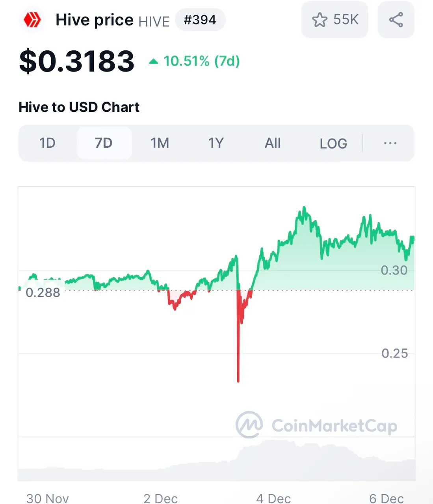Switch chart to 1M range
The height and width of the screenshot is (504, 433).
pyautogui.click(x=160, y=143)
